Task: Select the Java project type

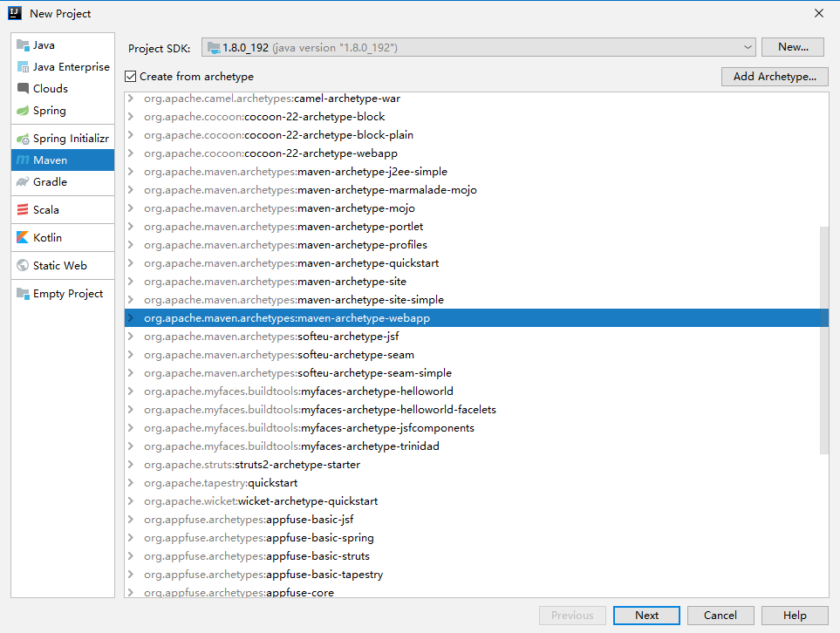Action: click(x=63, y=45)
